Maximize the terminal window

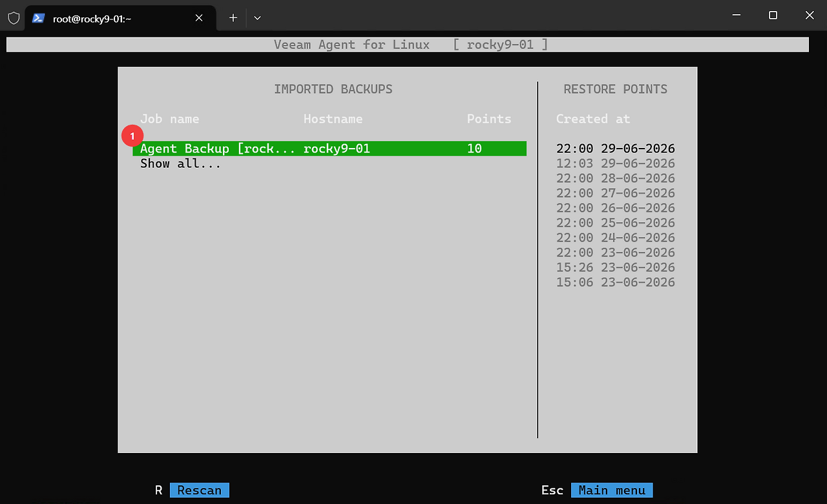tap(773, 15)
